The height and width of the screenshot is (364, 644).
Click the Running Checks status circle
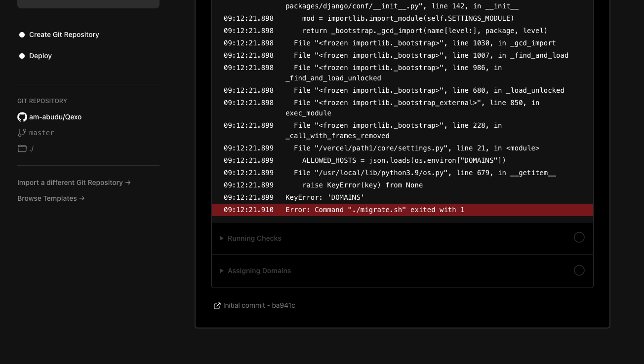579,238
